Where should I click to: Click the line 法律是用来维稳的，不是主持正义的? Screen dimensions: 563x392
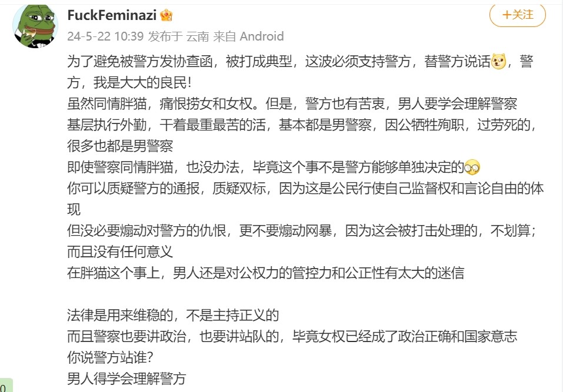(173, 315)
